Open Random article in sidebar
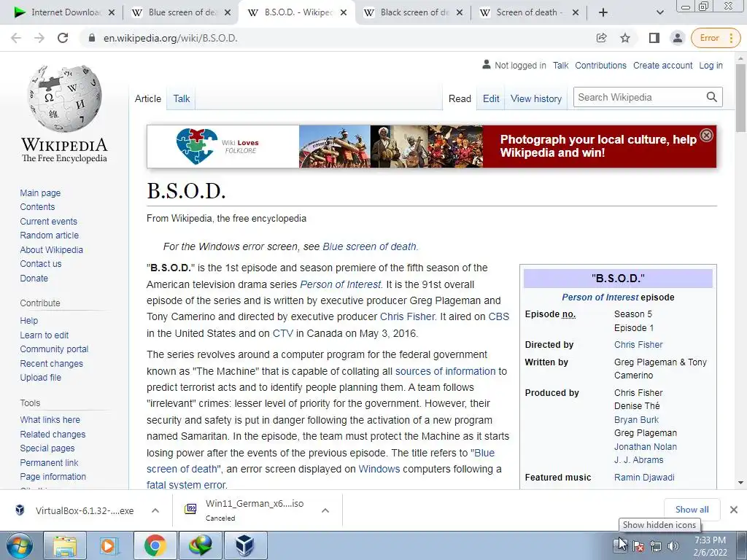Image resolution: width=747 pixels, height=560 pixels. click(49, 236)
